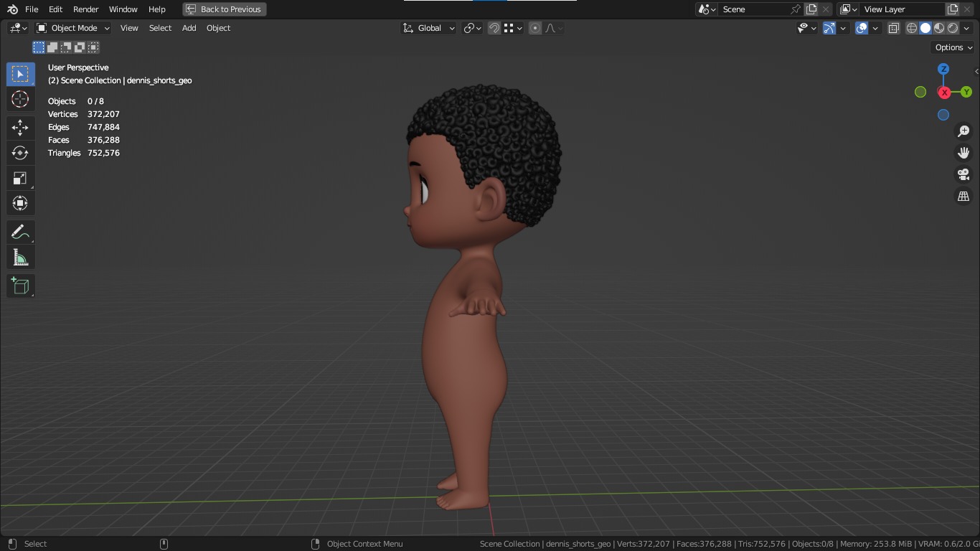
Task: Set selection mode to New
Action: click(39, 47)
